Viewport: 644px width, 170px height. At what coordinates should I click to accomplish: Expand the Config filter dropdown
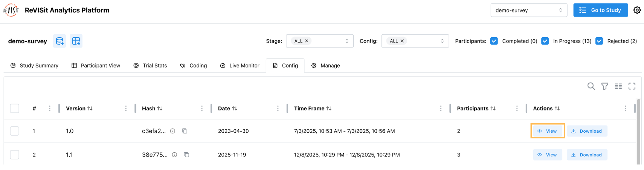click(415, 41)
